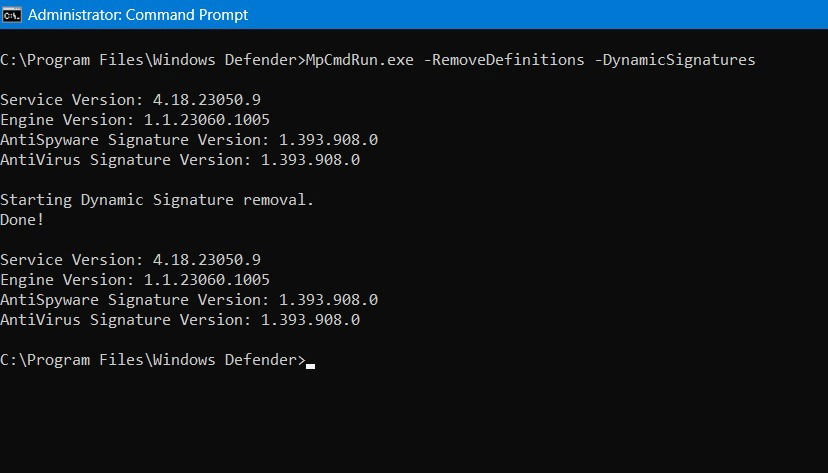Click the second AntiVirus Signature Version line
Image resolution: width=828 pixels, height=473 pixels.
[x=180, y=320]
